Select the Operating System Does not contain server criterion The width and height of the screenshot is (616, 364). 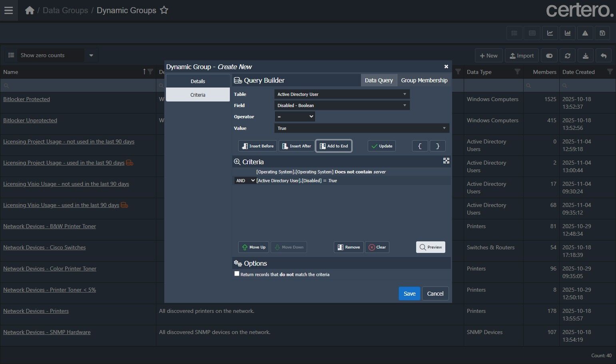click(x=342, y=172)
